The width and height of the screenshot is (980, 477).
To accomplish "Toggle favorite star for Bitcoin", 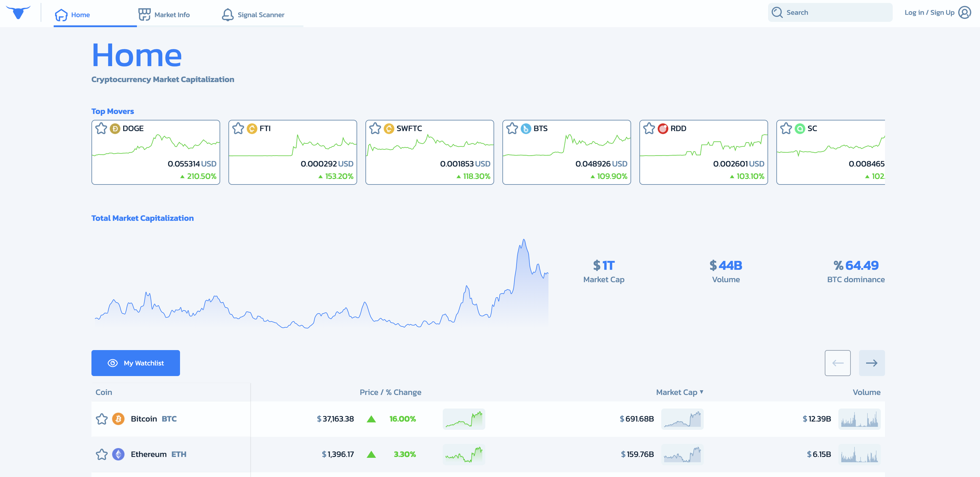I will (x=102, y=419).
